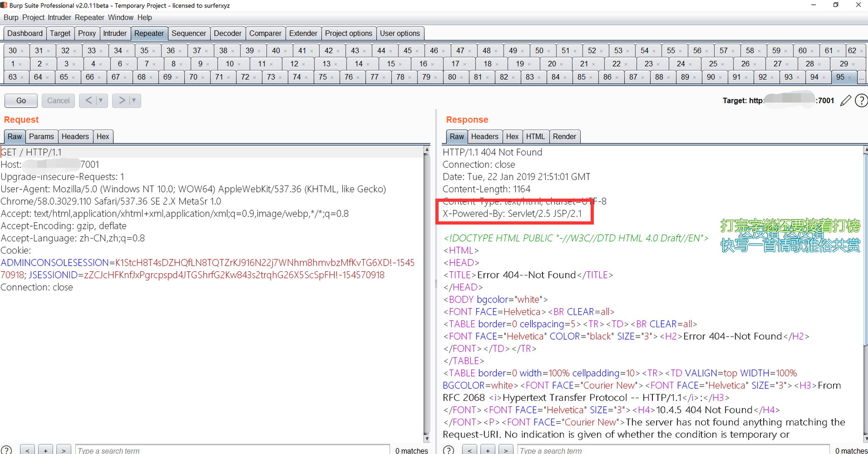Image resolution: width=868 pixels, height=454 pixels.
Task: Show Response Headers view
Action: coord(485,137)
